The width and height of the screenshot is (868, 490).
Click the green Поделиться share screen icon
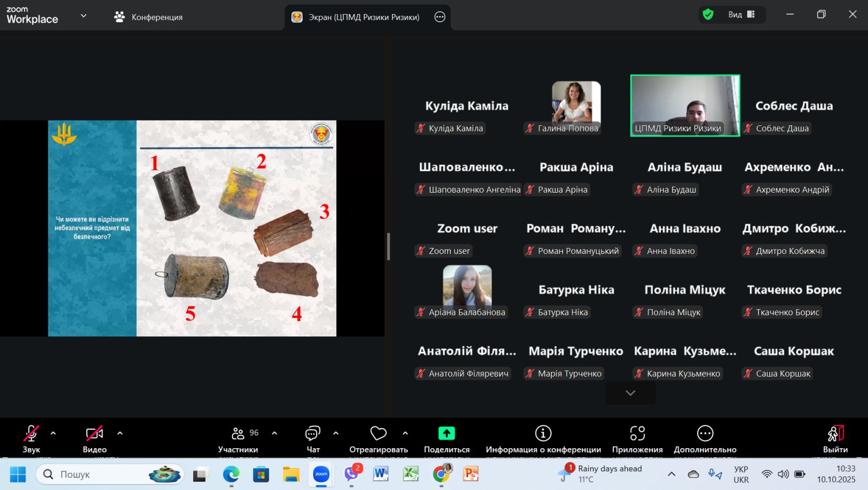pyautogui.click(x=446, y=433)
